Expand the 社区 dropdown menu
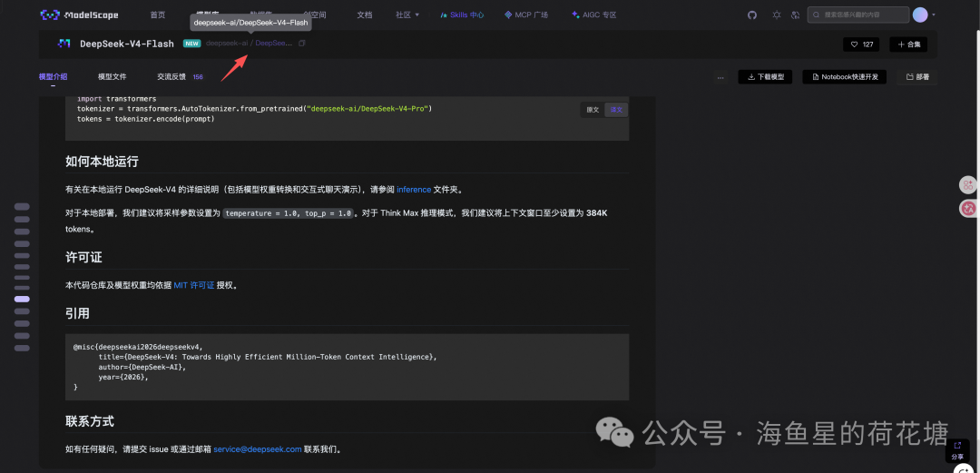The width and height of the screenshot is (980, 473). 407,15
